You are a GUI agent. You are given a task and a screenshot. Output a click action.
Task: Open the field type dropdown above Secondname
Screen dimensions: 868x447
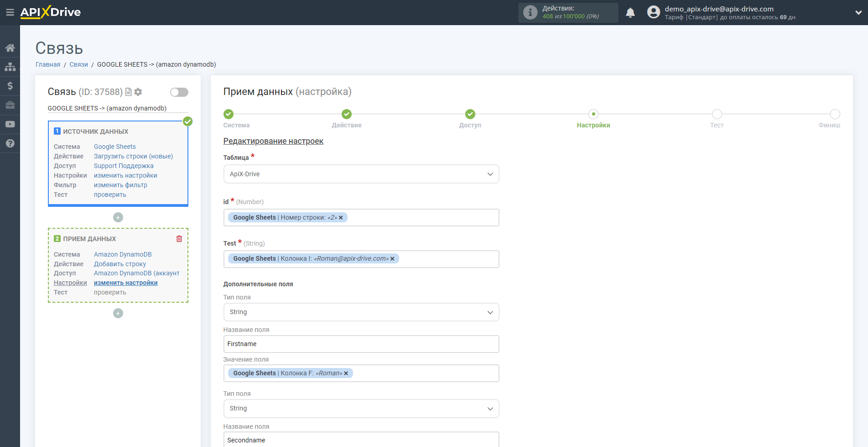click(x=361, y=409)
